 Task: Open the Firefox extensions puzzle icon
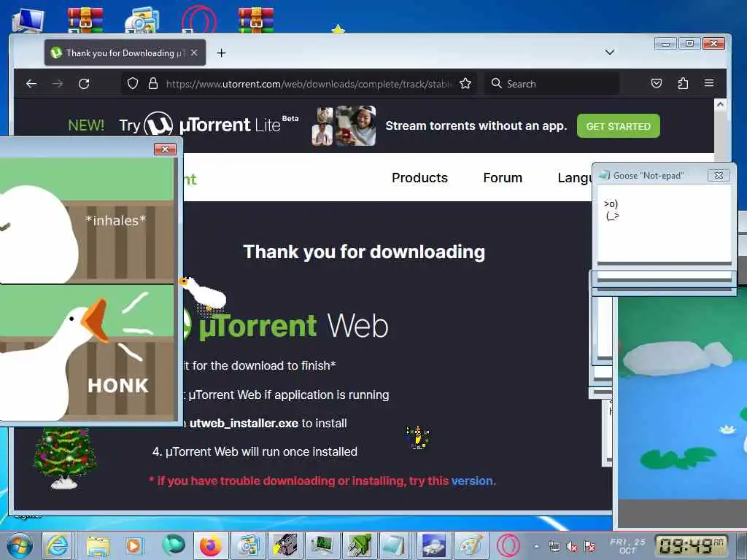pyautogui.click(x=683, y=84)
